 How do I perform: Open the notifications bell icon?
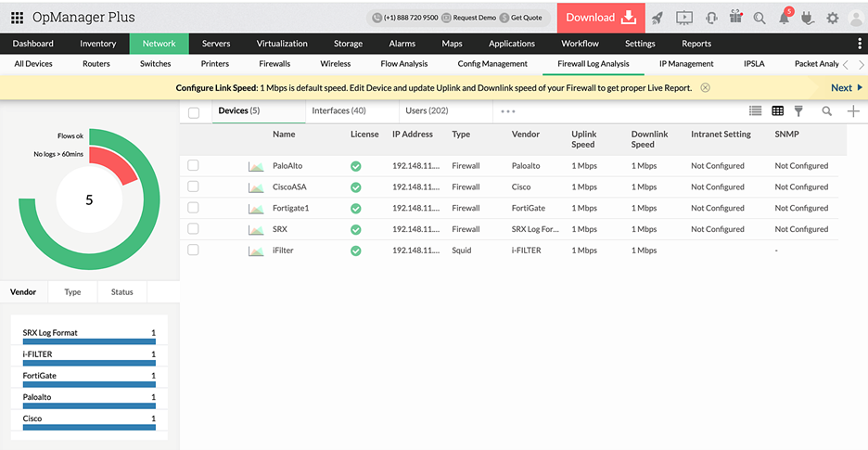[784, 18]
